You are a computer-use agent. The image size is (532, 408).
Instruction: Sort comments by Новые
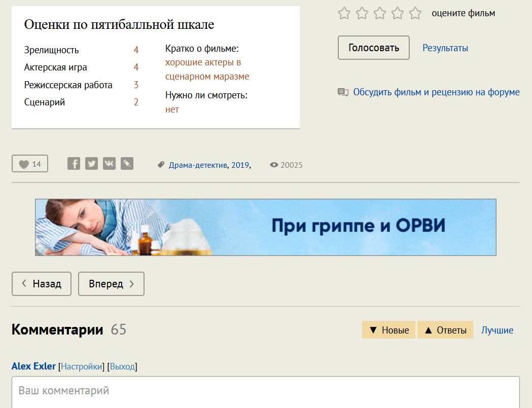pos(388,330)
